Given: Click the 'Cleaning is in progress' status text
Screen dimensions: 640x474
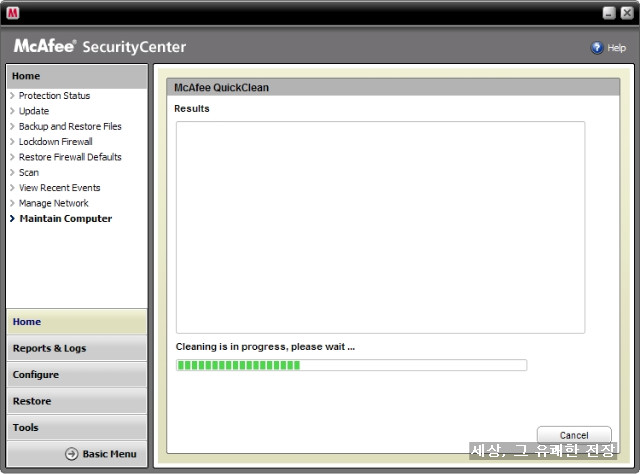Looking at the screenshot, I should pyautogui.click(x=265, y=347).
